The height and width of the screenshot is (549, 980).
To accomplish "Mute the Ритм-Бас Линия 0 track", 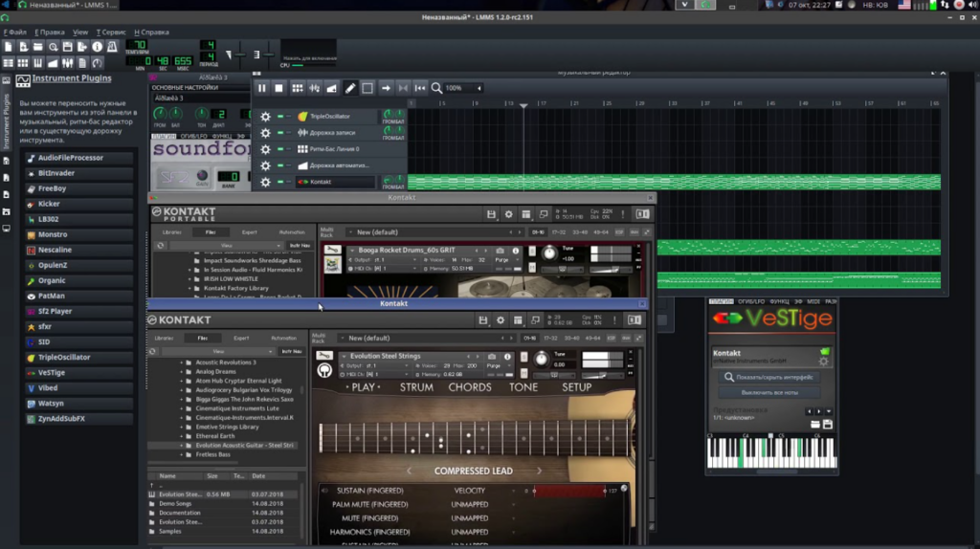I will pos(280,149).
